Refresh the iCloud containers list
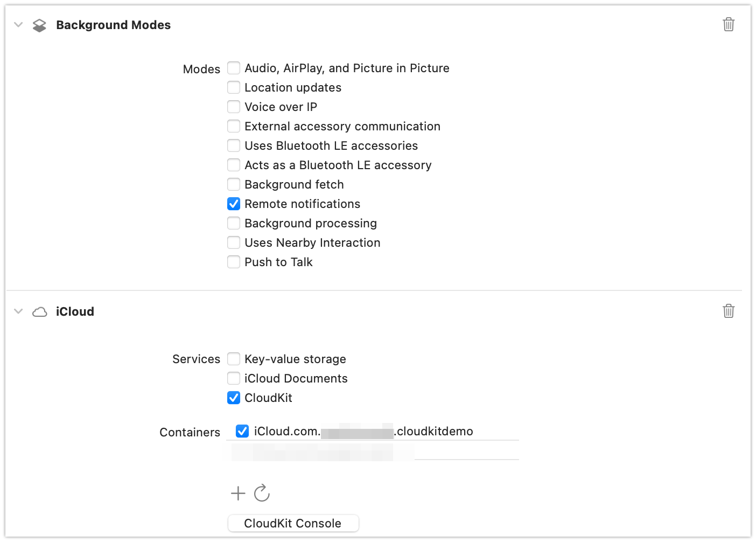The image size is (756, 542). click(x=262, y=493)
